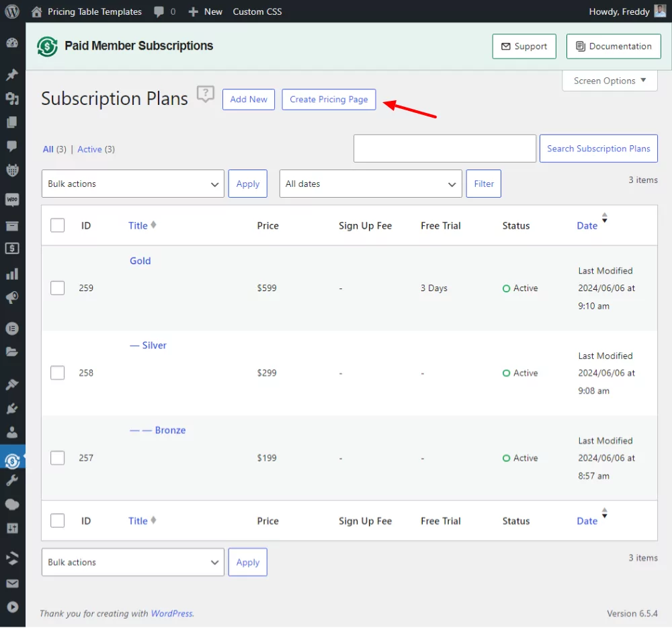Tick the select-all checkbox in table header
Screen dimensions: 672x628
click(57, 225)
